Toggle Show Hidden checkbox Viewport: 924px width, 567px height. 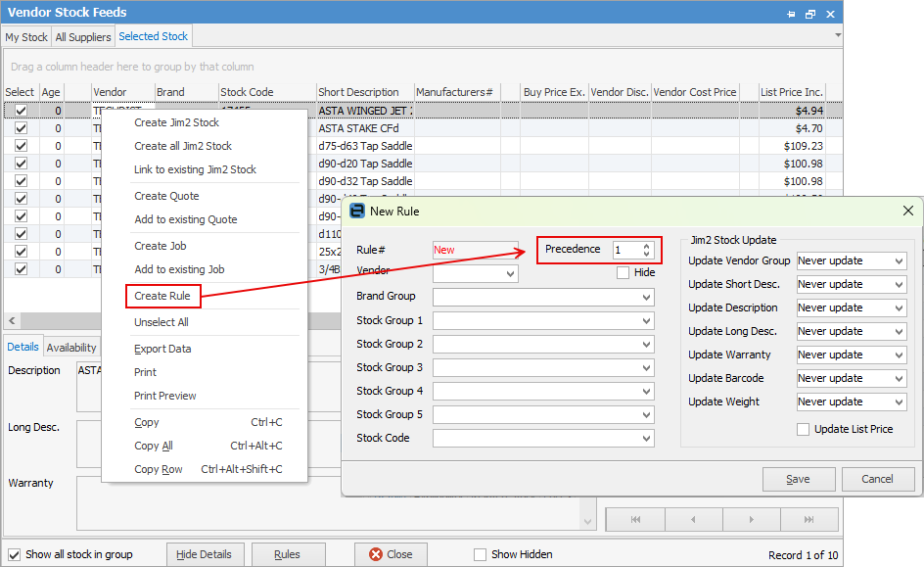pyautogui.click(x=480, y=554)
